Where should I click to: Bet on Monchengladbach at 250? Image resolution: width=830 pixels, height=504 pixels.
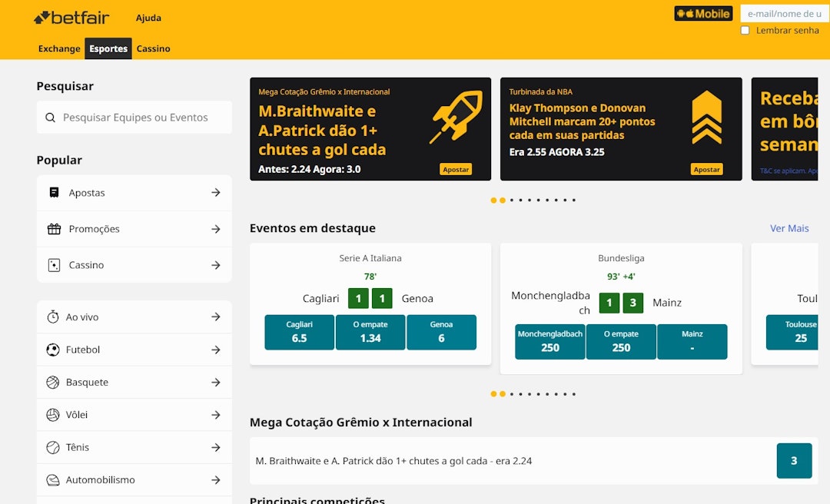pyautogui.click(x=550, y=342)
